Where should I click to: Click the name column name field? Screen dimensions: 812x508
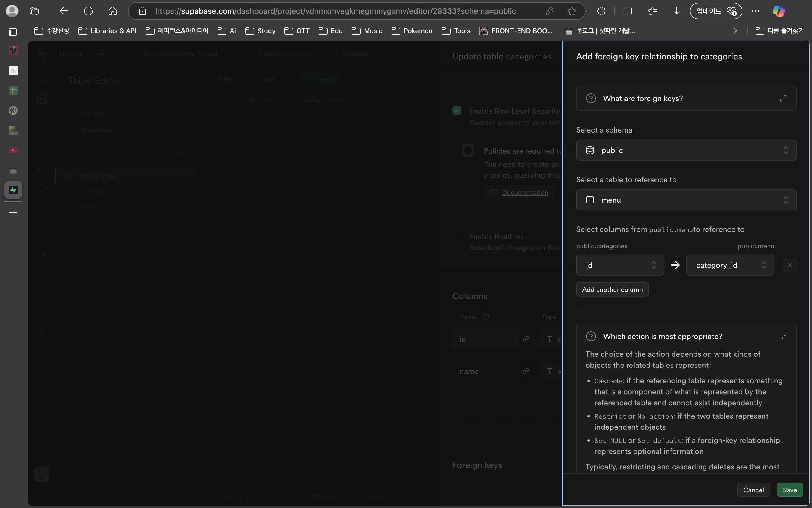[x=485, y=371]
